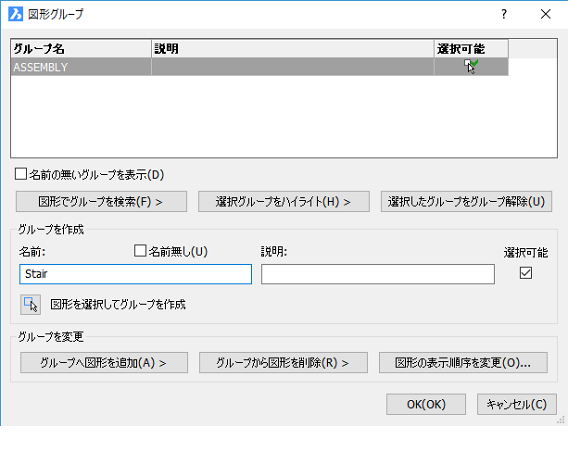The image size is (568, 465).
Task: Click the キャンセル(C) button
Action: click(517, 404)
